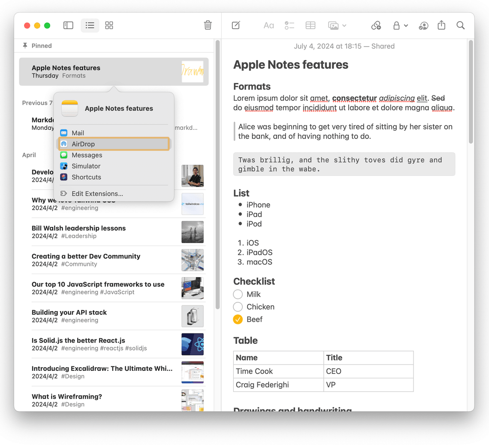Create a new note with compose icon

point(236,25)
